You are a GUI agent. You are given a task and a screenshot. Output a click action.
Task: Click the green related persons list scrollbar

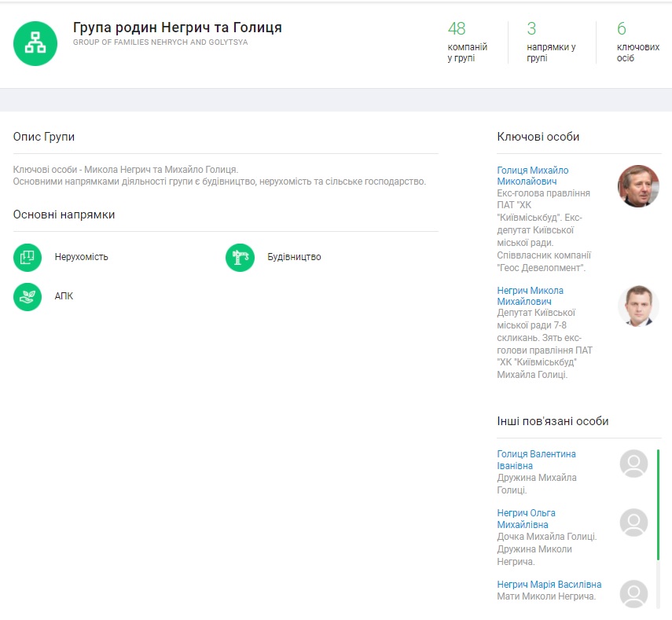658,504
